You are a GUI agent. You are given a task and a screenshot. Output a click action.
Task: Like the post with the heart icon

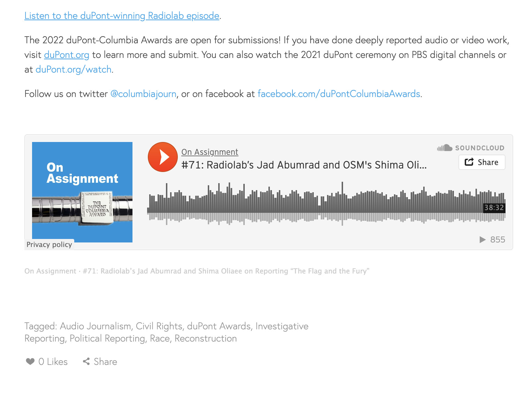pyautogui.click(x=47, y=362)
